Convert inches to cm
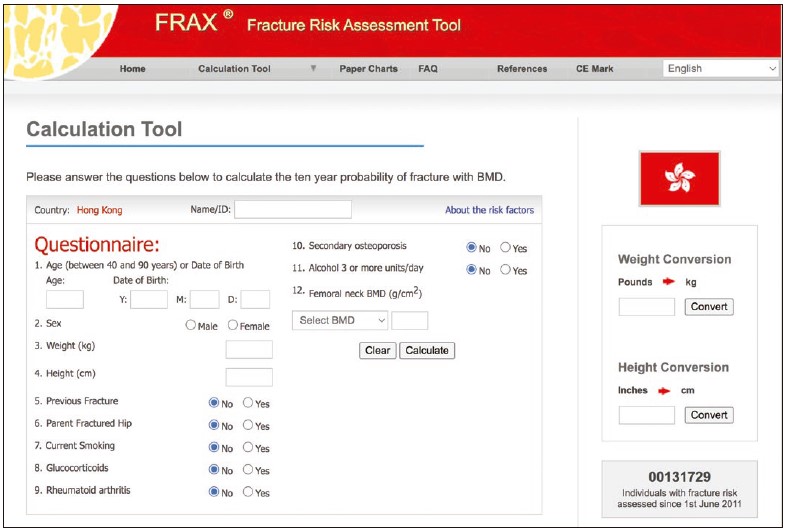Screen dimensions: 787x532 709,415
